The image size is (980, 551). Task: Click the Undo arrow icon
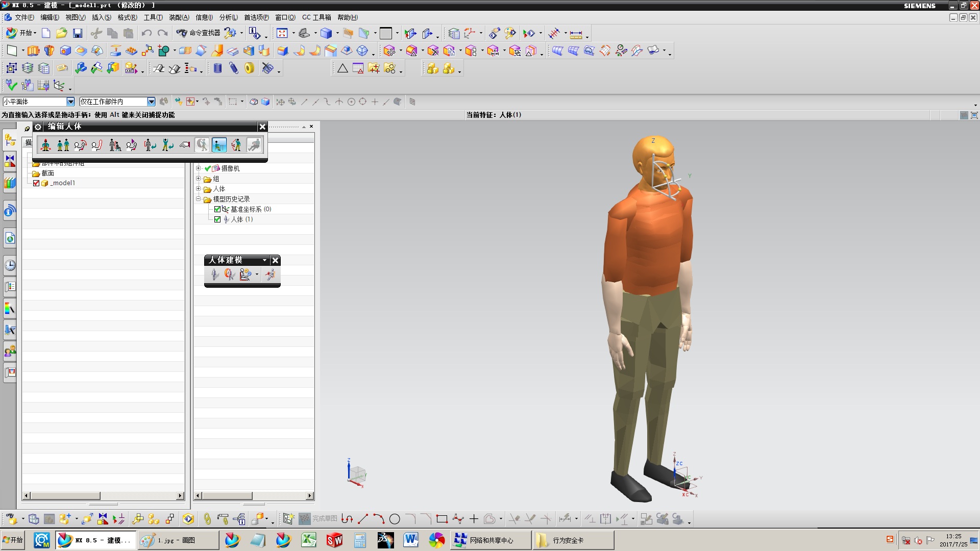(146, 33)
